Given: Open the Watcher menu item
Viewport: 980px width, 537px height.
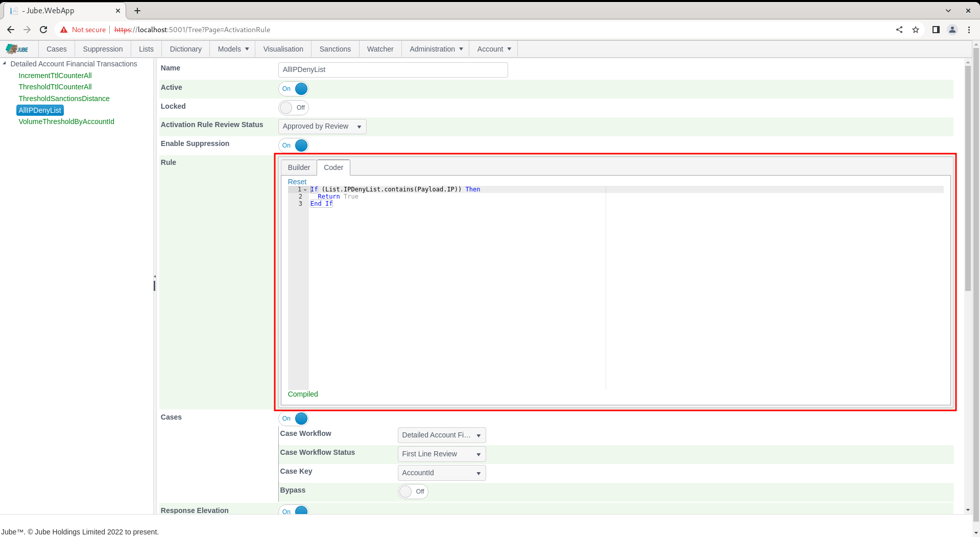Looking at the screenshot, I should (380, 49).
